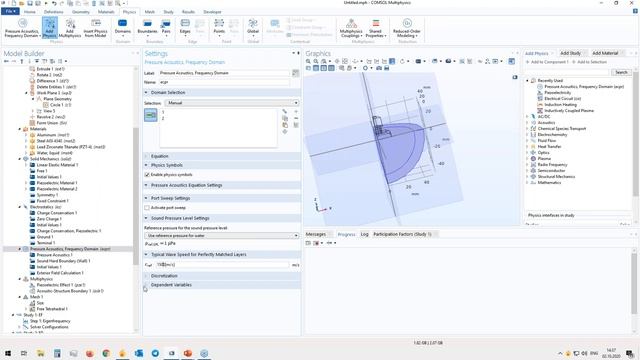Image resolution: width=640 pixels, height=360 pixels.
Task: Click the remove-from-selection minus icon
Action: click(x=296, y=118)
